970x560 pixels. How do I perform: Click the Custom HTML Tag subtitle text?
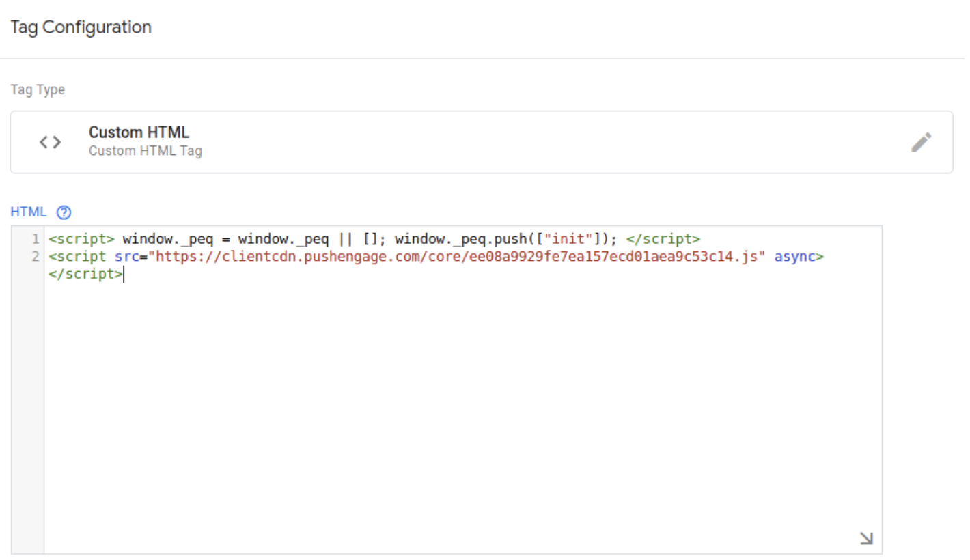point(145,151)
